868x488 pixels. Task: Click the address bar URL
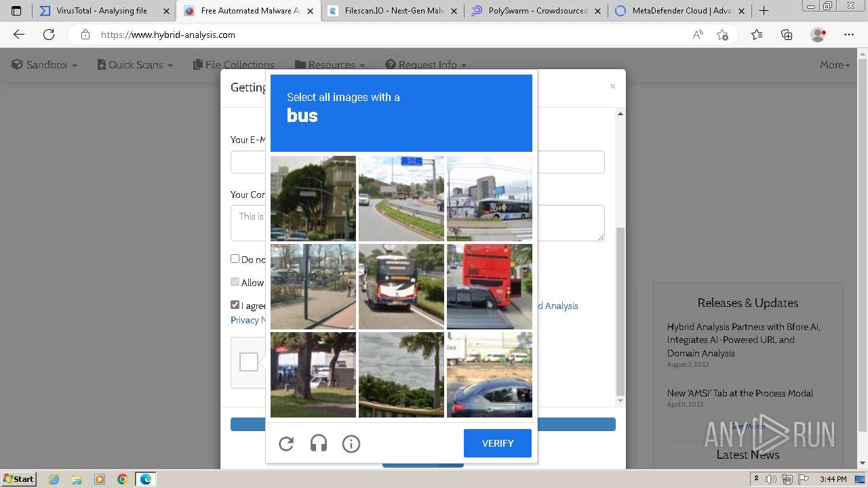168,35
